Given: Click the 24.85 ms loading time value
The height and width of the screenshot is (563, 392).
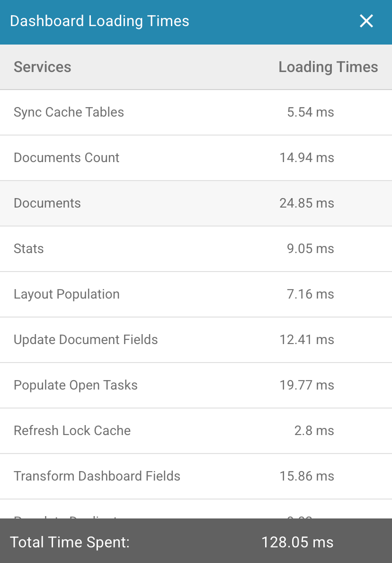Looking at the screenshot, I should point(307,203).
